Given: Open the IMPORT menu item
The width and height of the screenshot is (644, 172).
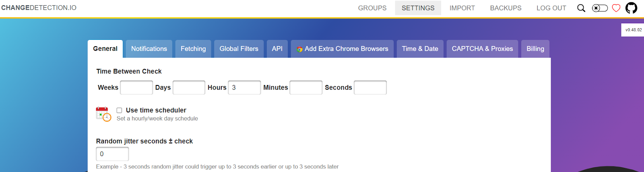Looking at the screenshot, I should (x=462, y=8).
